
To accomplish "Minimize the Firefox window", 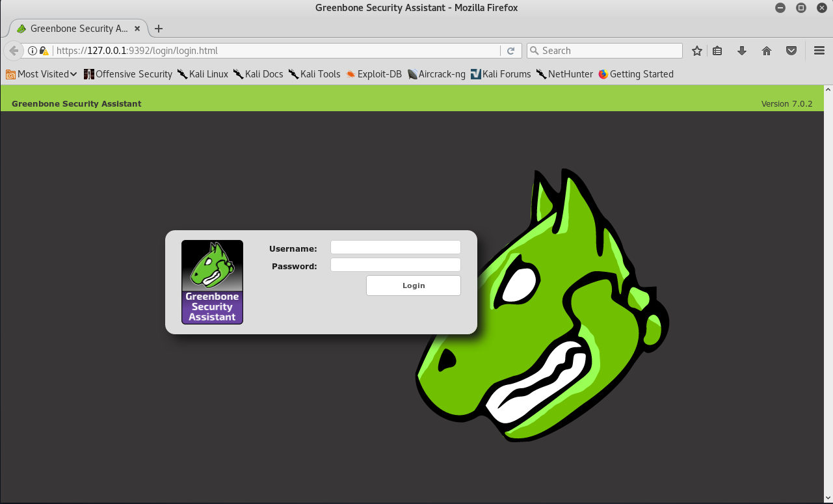I will (x=780, y=8).
